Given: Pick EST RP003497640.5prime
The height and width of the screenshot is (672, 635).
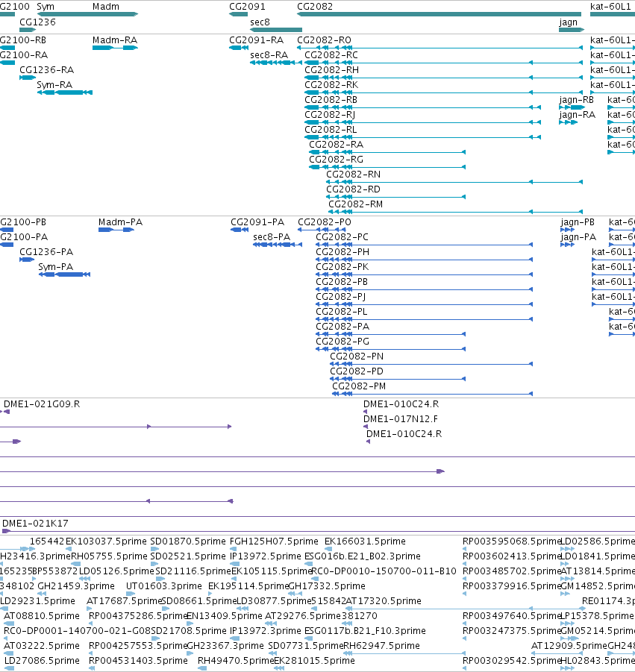Looking at the screenshot, I should point(512,616).
